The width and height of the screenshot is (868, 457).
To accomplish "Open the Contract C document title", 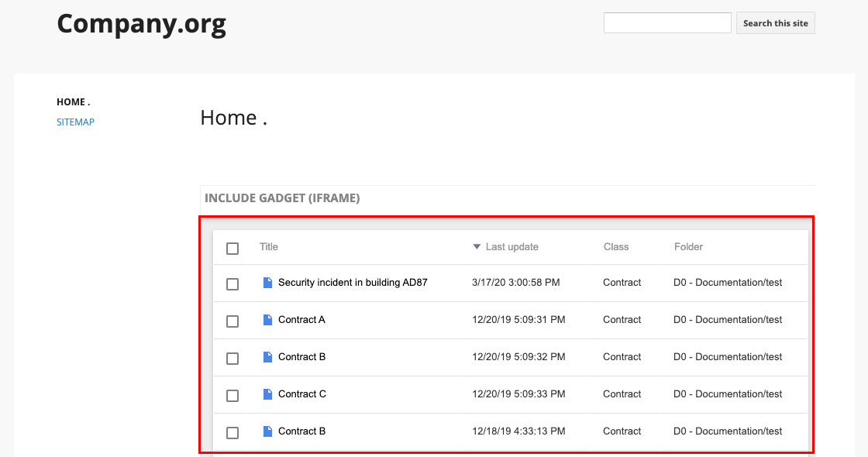I will [302, 393].
